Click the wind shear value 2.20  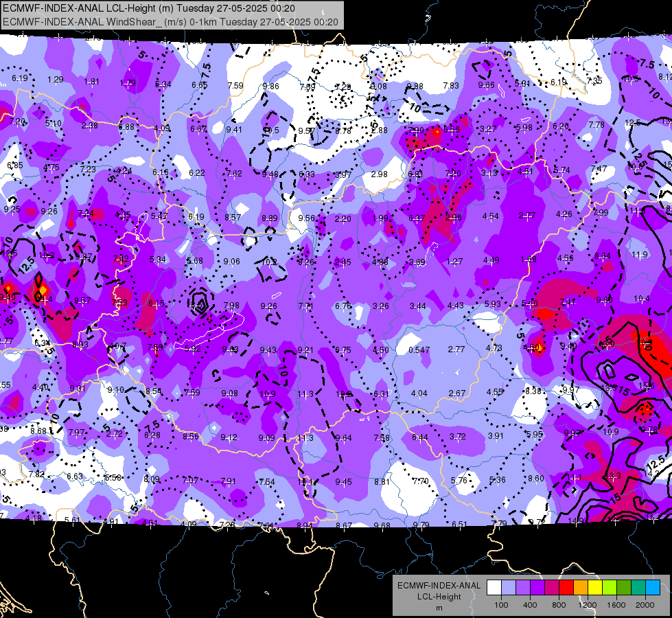[343, 219]
